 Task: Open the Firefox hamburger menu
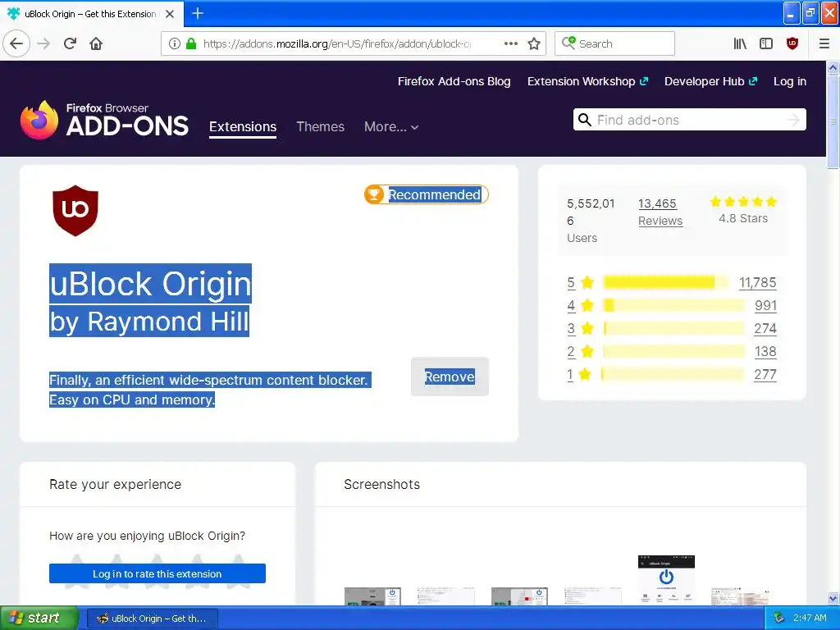824,43
